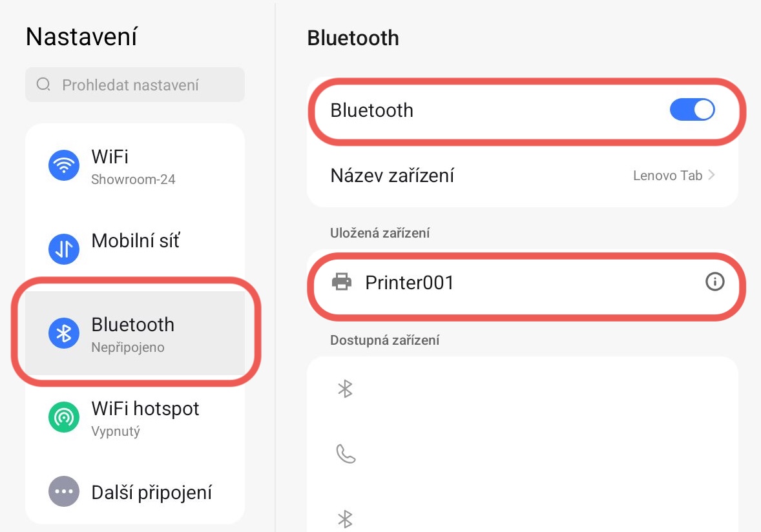Open Lenovo Tab device name setting
This screenshot has height=532, width=761.
coord(667,176)
